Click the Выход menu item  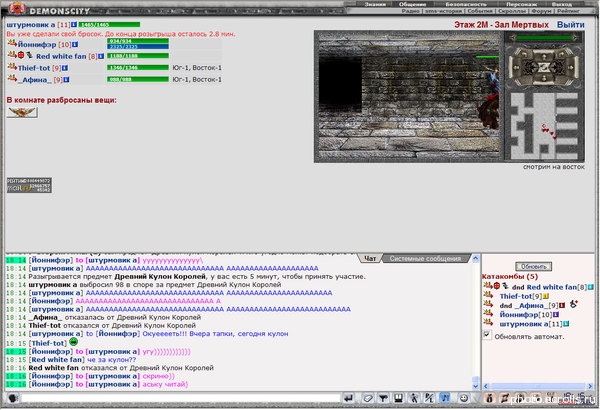pos(562,4)
